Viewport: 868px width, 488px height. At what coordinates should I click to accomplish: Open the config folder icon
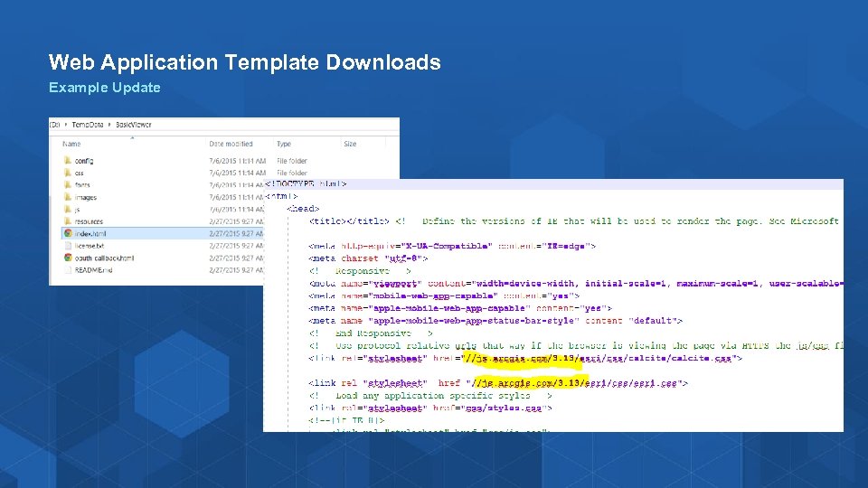pyautogui.click(x=68, y=161)
